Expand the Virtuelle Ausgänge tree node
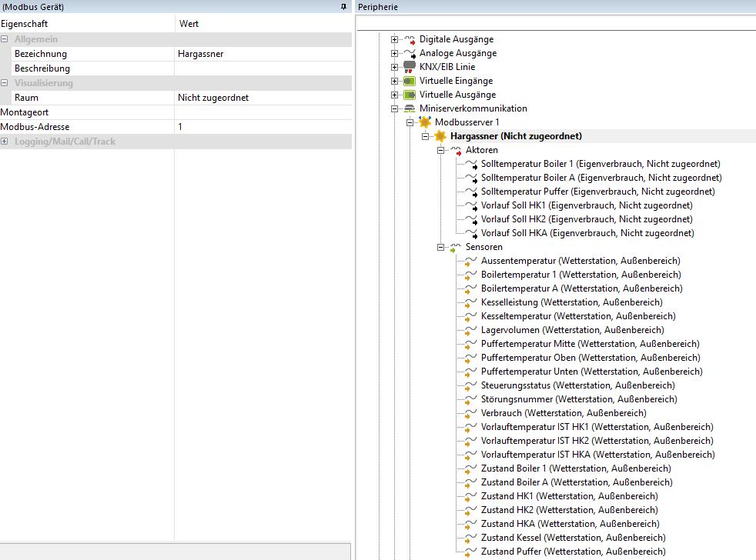The image size is (756, 560). (x=394, y=95)
